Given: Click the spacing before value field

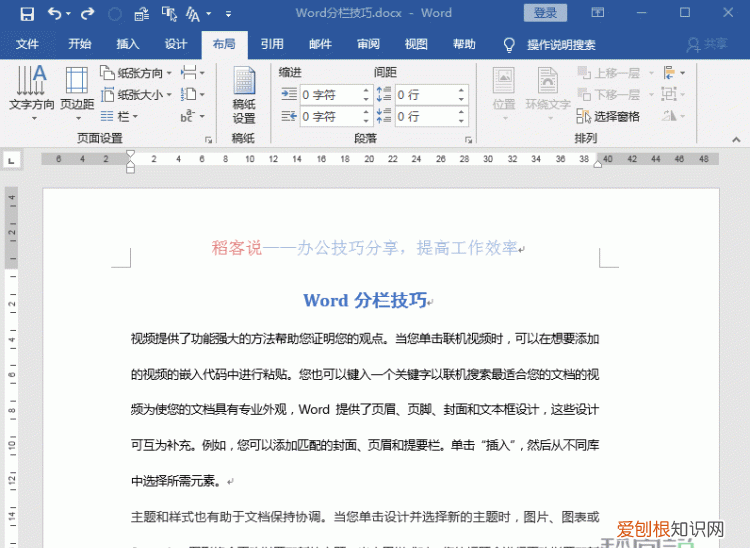Looking at the screenshot, I should [x=426, y=95].
